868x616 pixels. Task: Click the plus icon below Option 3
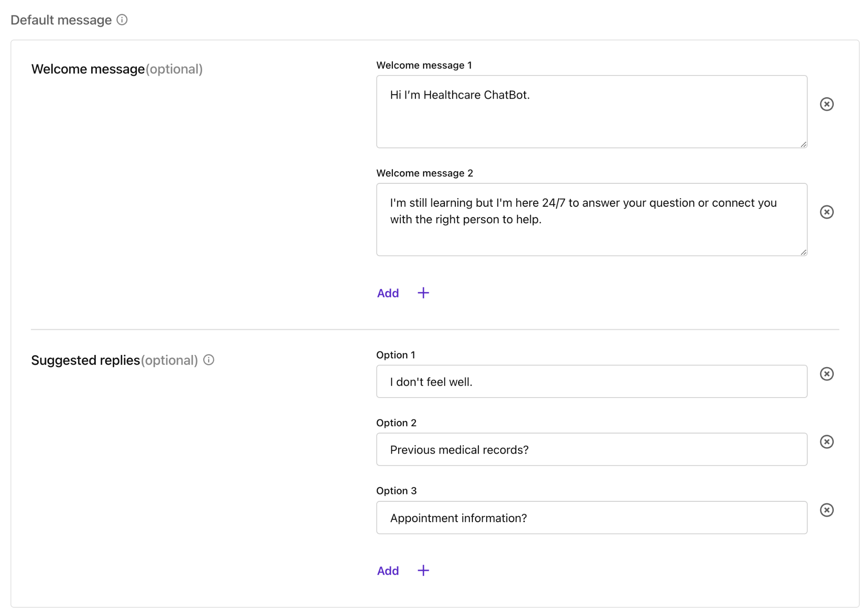423,570
